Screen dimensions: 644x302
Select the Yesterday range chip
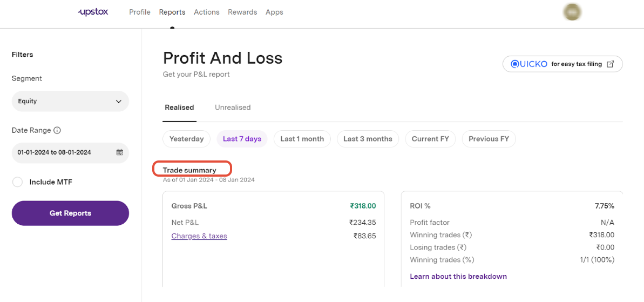click(x=186, y=139)
